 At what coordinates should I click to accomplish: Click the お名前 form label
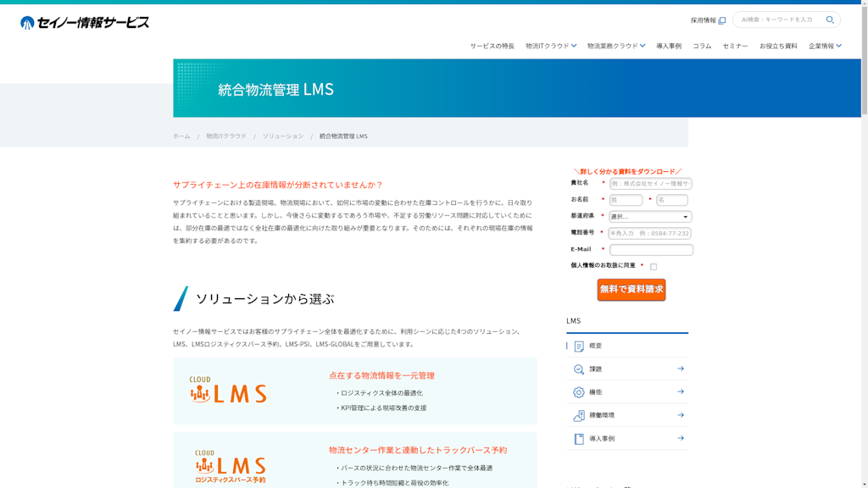point(580,199)
